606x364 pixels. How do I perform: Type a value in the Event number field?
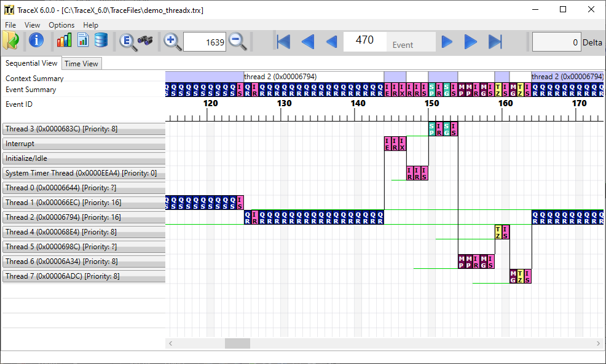[364, 41]
